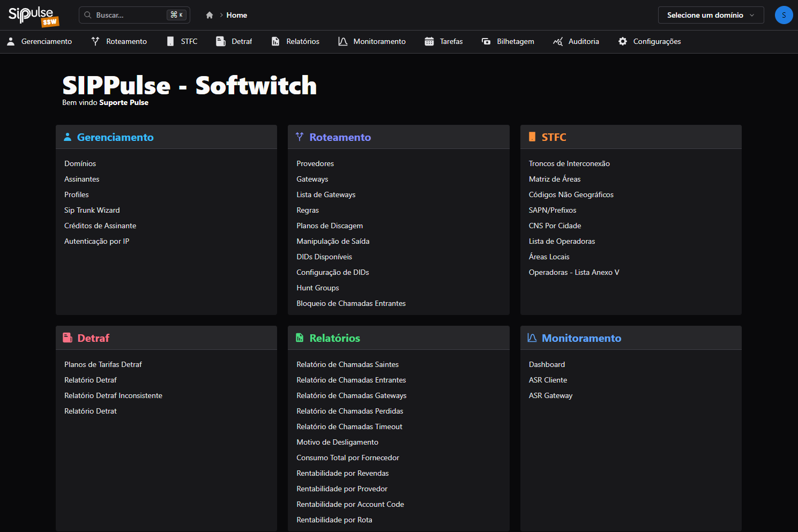
Task: Open Profiles link
Action: click(77, 194)
